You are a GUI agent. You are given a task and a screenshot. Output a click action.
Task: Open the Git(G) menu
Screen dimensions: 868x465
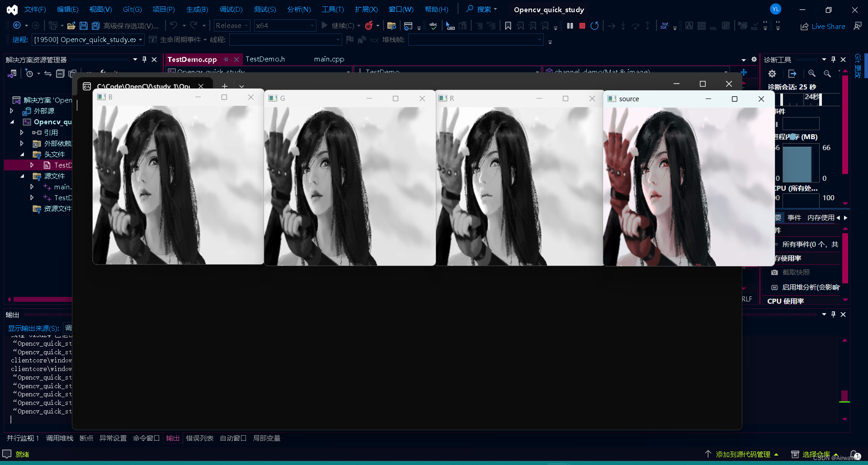pyautogui.click(x=132, y=9)
